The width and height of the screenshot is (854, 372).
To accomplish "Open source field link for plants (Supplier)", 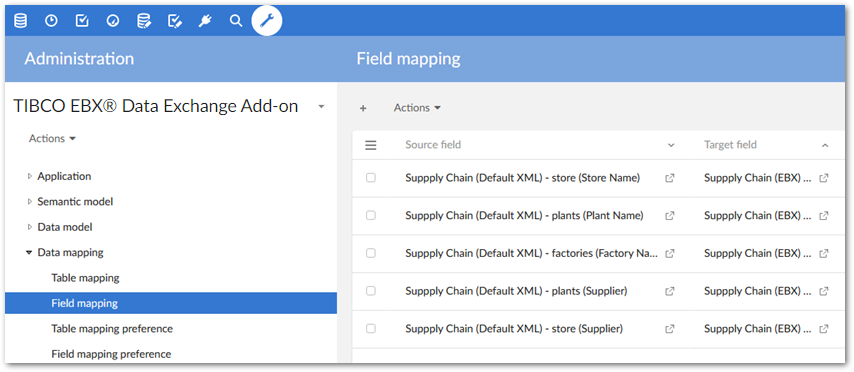I will pyautogui.click(x=670, y=291).
